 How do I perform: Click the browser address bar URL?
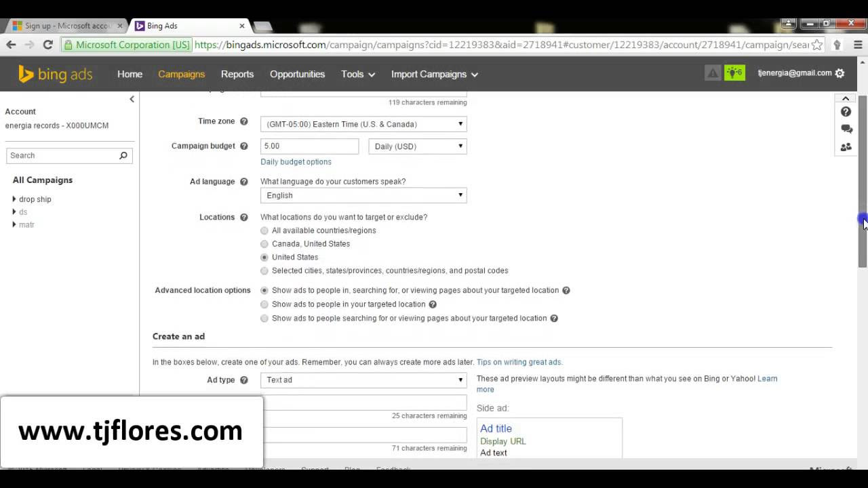click(500, 45)
